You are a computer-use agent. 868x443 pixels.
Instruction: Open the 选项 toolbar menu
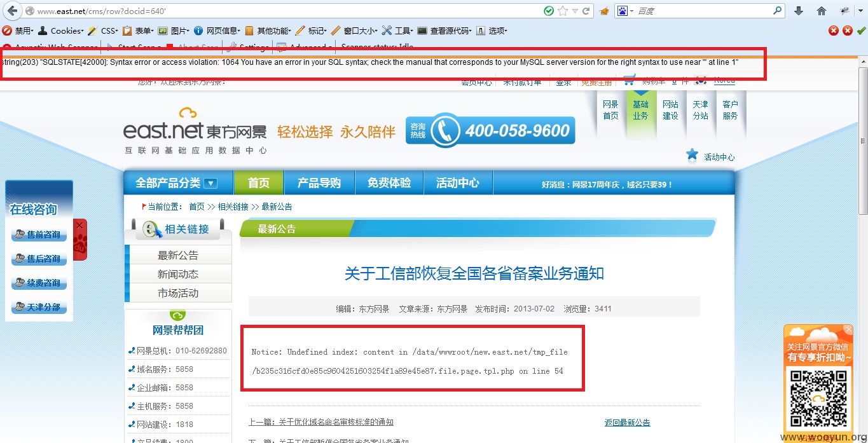492,31
